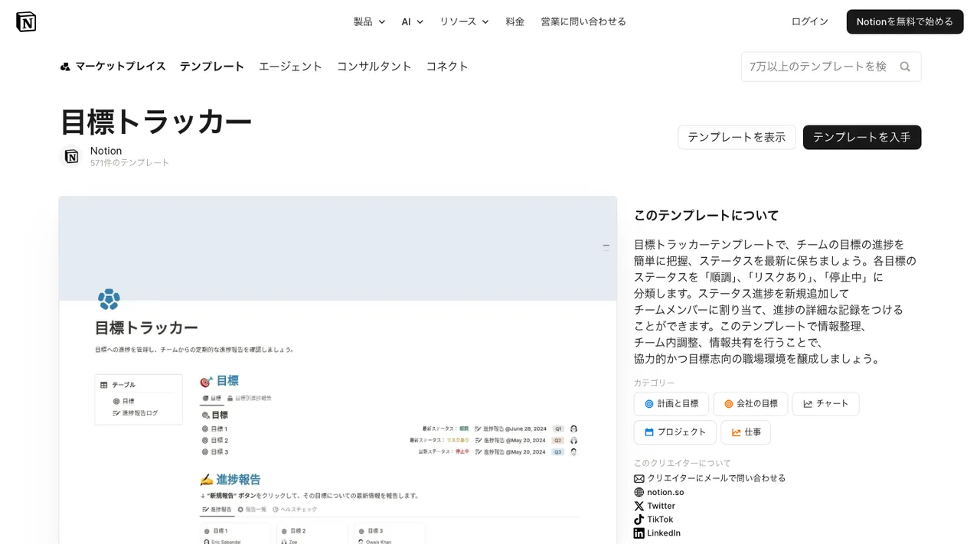The image size is (980, 544).
Task: Click the X (Twitter) logo icon
Action: coord(639,506)
